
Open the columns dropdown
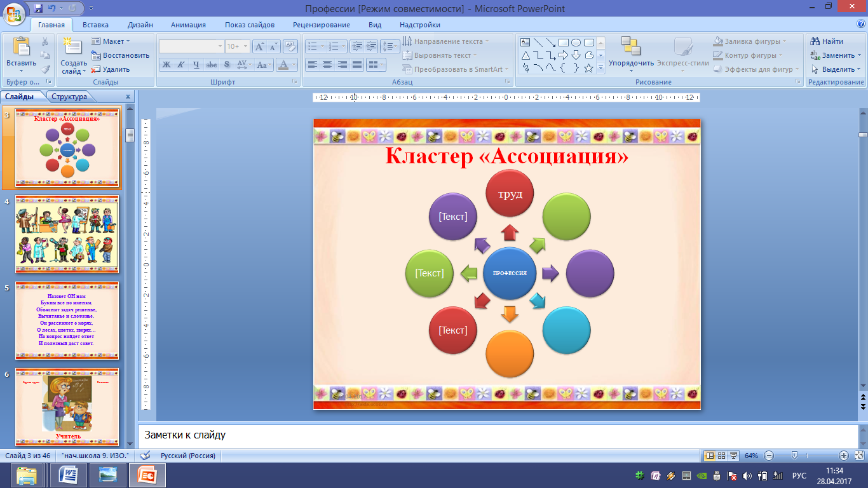pyautogui.click(x=377, y=64)
